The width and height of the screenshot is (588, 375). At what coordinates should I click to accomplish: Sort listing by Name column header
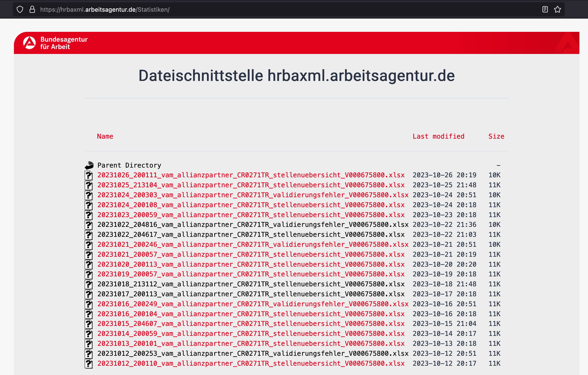(x=105, y=136)
